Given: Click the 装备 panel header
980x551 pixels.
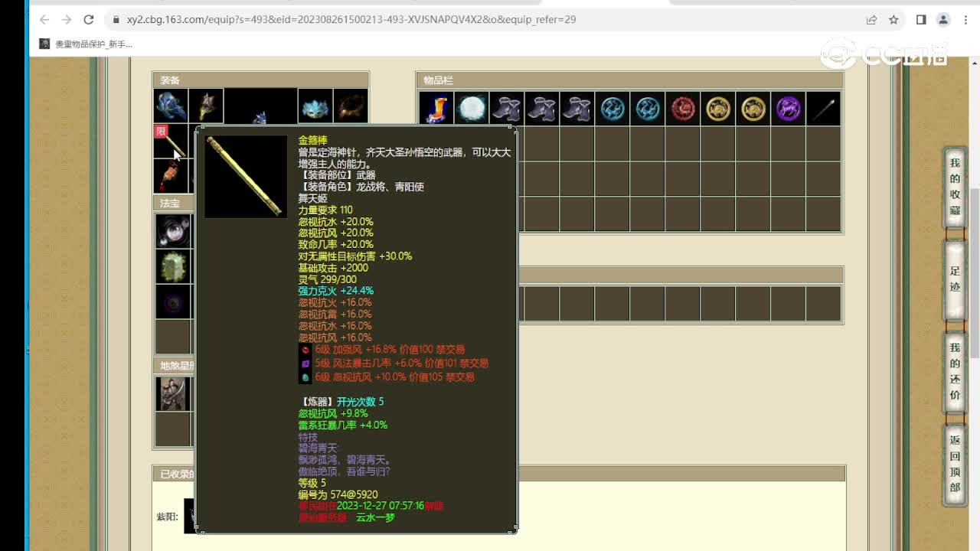Looking at the screenshot, I should pos(261,80).
